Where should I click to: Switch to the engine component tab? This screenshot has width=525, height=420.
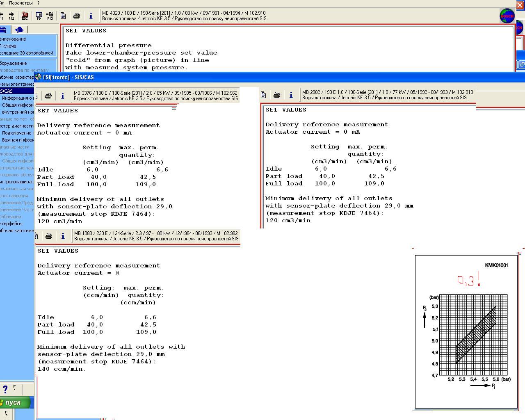coord(19,30)
